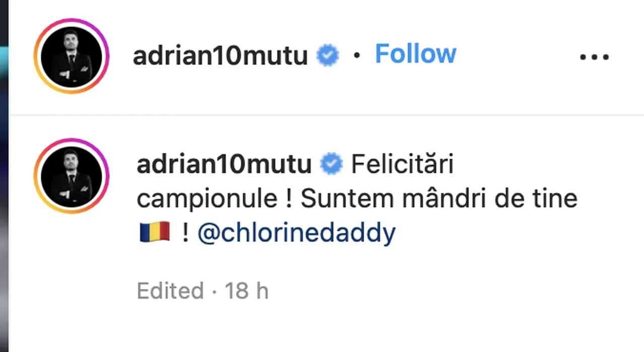Follow the adrian10mutu account
This screenshot has width=644, height=352.
click(415, 54)
